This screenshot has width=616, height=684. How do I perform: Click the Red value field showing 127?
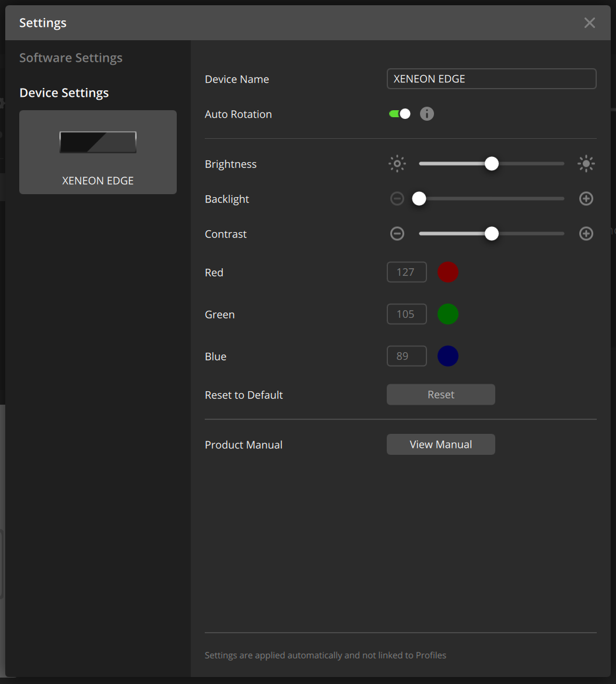[407, 272]
